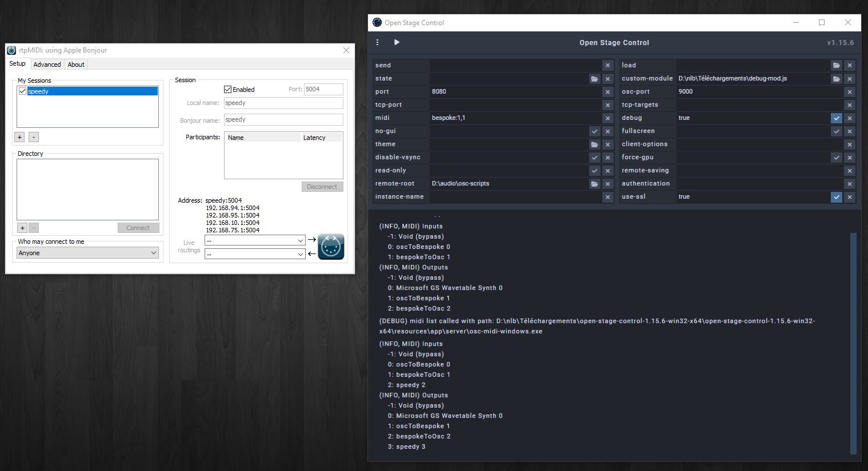The height and width of the screenshot is (471, 868).
Task: Toggle the read-only checkmark
Action: [595, 171]
